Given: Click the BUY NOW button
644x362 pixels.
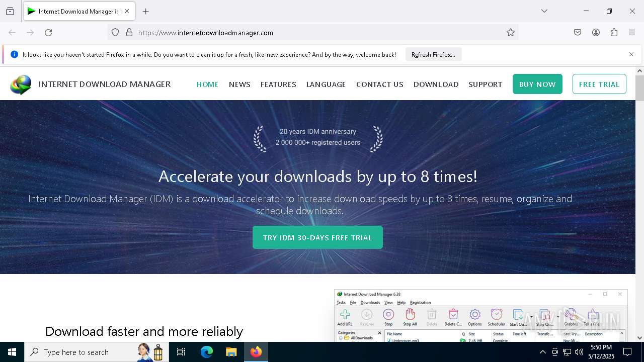Looking at the screenshot, I should [x=537, y=84].
